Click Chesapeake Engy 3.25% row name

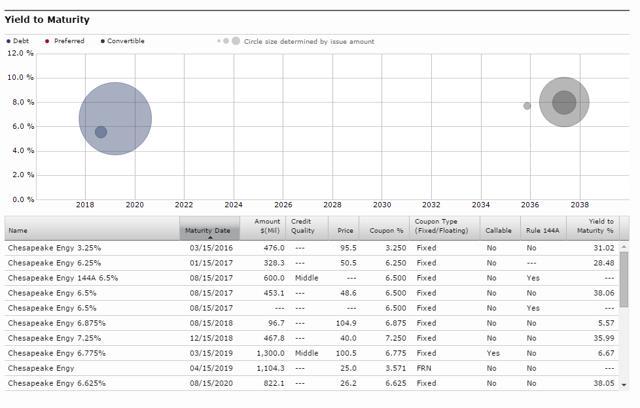coord(54,248)
